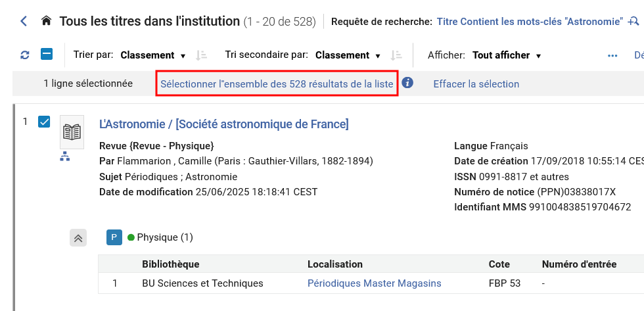Click the book record type icon
Image resolution: width=644 pixels, height=311 pixels.
click(72, 132)
